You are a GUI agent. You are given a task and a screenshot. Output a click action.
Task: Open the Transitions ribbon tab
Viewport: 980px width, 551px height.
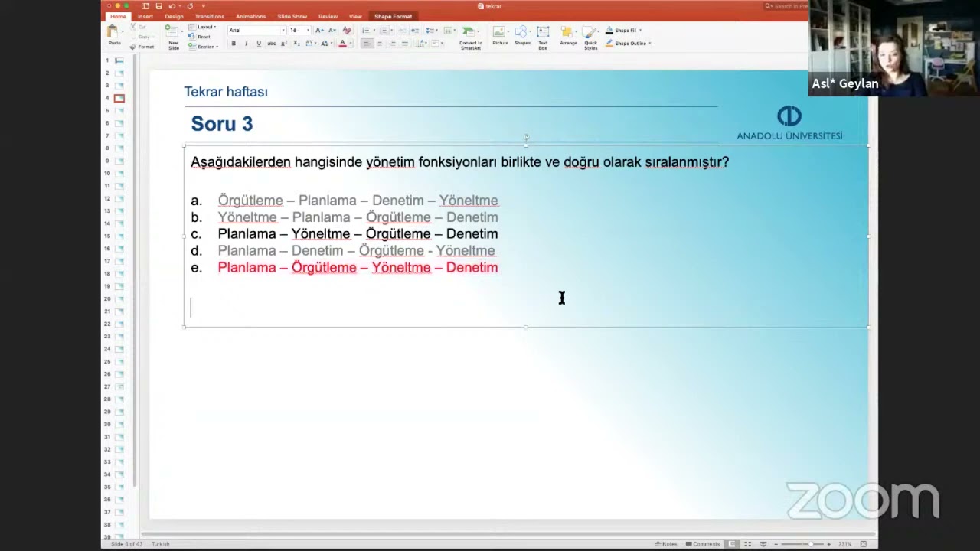coord(210,17)
